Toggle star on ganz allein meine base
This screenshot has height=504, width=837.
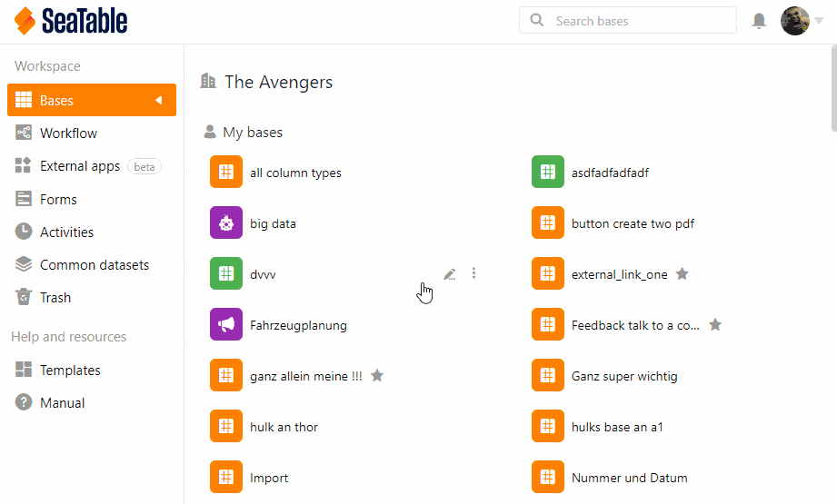click(377, 375)
